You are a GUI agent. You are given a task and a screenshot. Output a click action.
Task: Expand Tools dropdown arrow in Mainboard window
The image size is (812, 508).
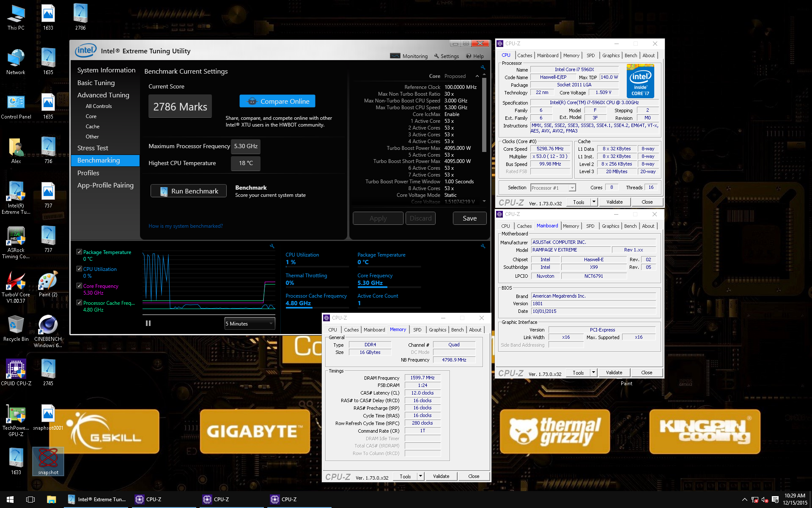click(x=593, y=373)
